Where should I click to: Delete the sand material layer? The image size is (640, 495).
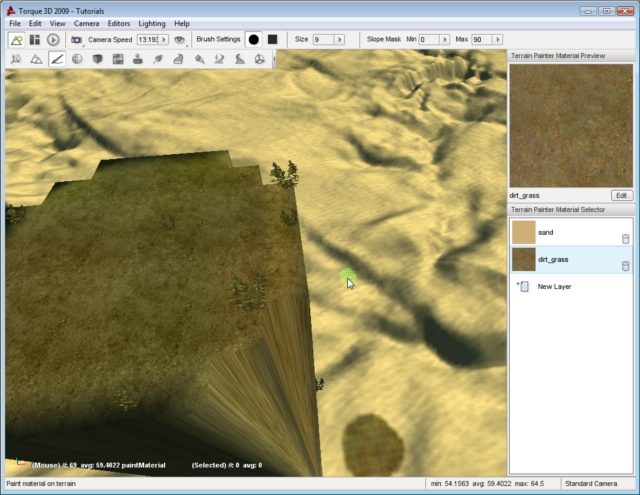[x=625, y=238]
